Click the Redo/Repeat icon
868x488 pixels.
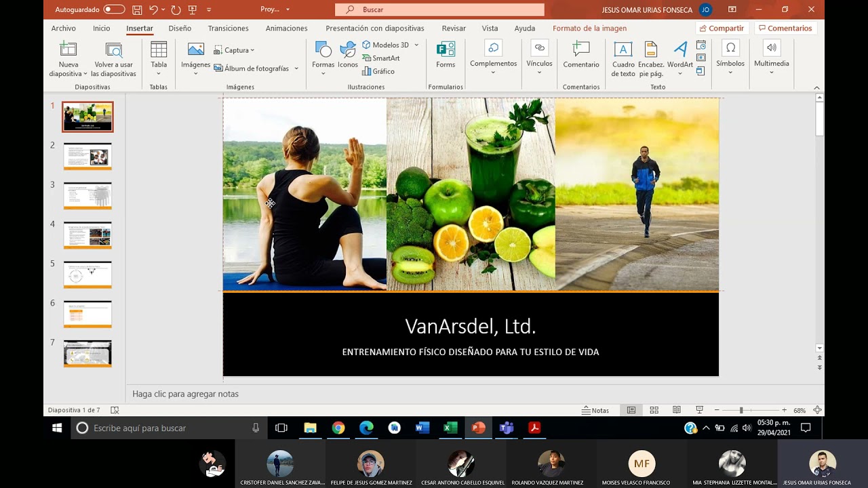pos(176,9)
